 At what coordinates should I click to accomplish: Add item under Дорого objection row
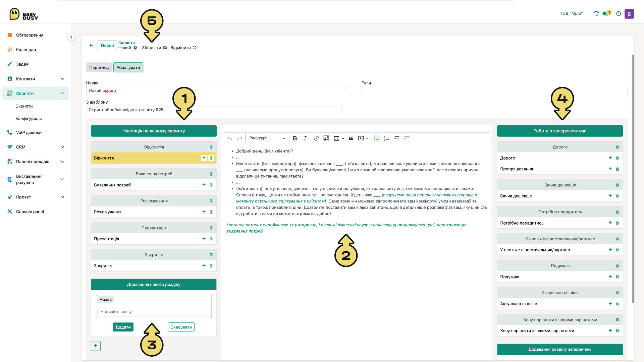[610, 158]
